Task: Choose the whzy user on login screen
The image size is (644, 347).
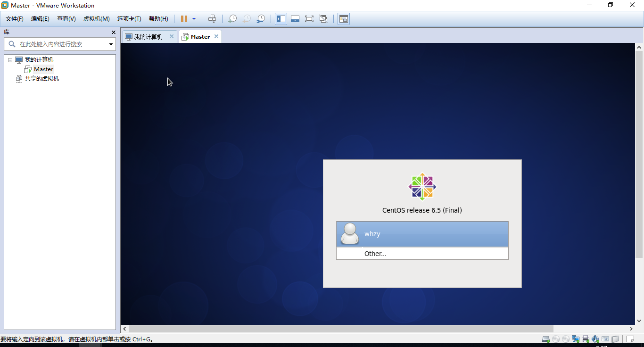Action: pyautogui.click(x=422, y=234)
